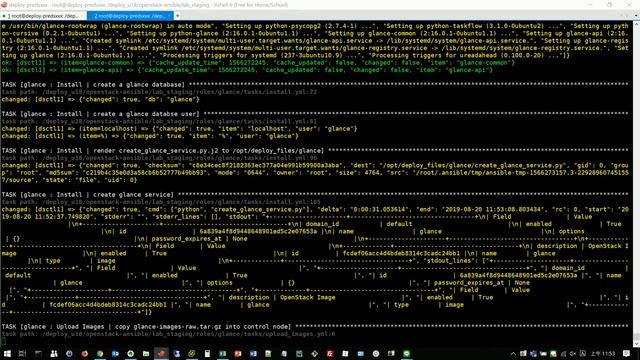Open the Windows Start menu
Viewport: 640px width, 360px height.
click(x=7, y=353)
